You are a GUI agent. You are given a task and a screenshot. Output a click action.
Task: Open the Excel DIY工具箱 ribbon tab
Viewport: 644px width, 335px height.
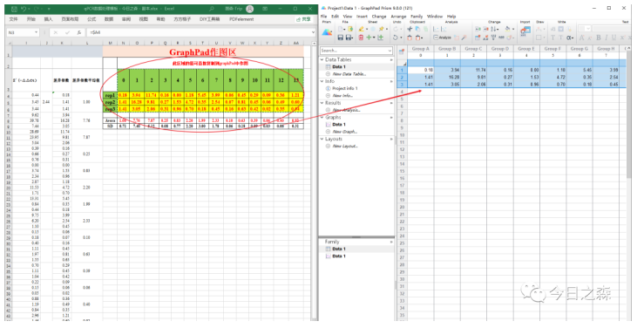pos(209,19)
